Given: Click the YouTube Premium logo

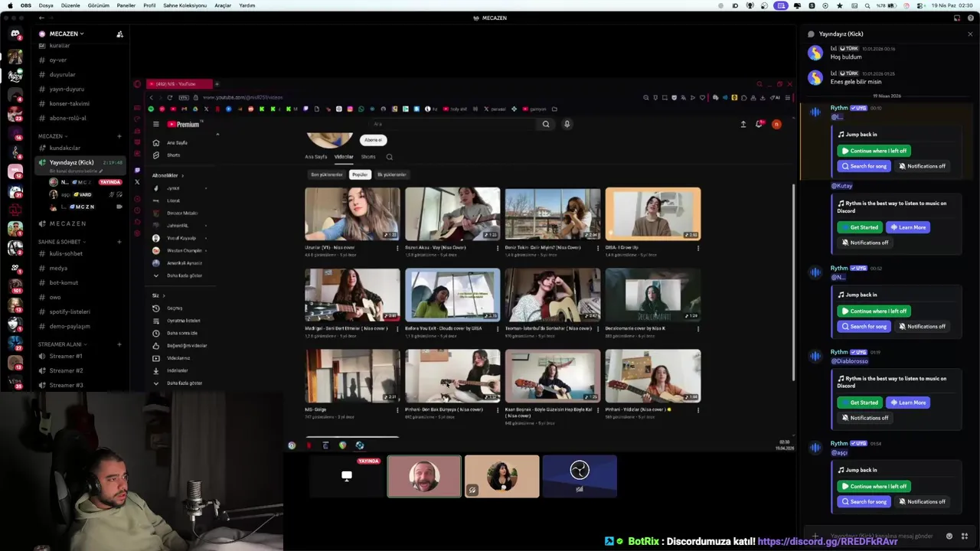Looking at the screenshot, I should coord(184,124).
